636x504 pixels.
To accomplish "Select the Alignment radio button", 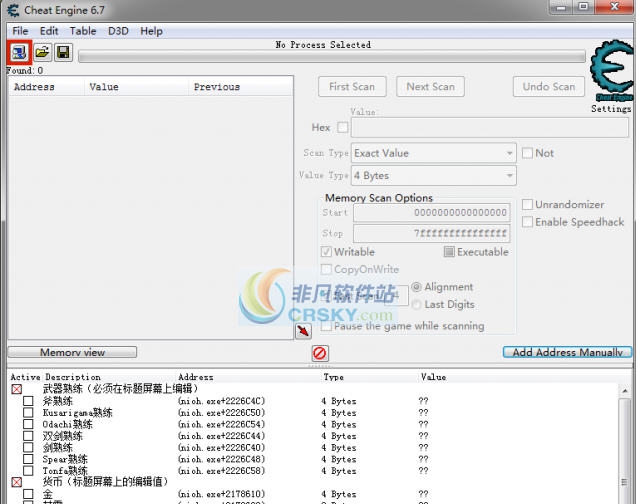I will coord(416,287).
